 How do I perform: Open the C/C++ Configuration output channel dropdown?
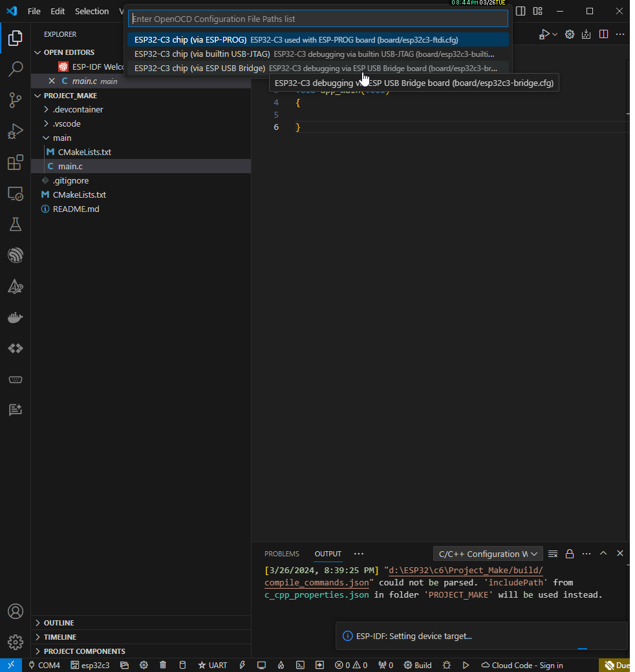coord(488,554)
